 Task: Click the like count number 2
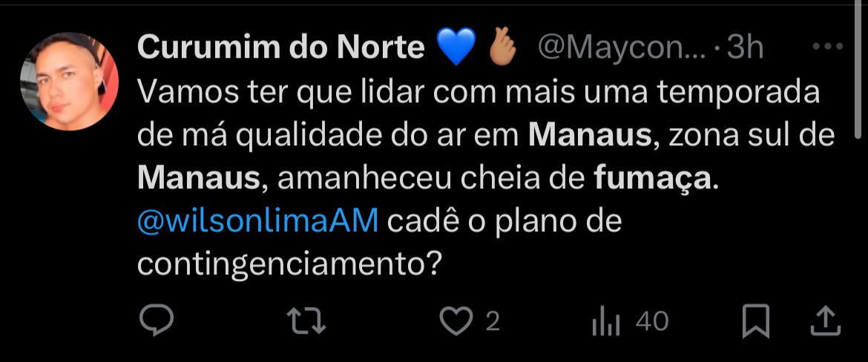point(493,321)
